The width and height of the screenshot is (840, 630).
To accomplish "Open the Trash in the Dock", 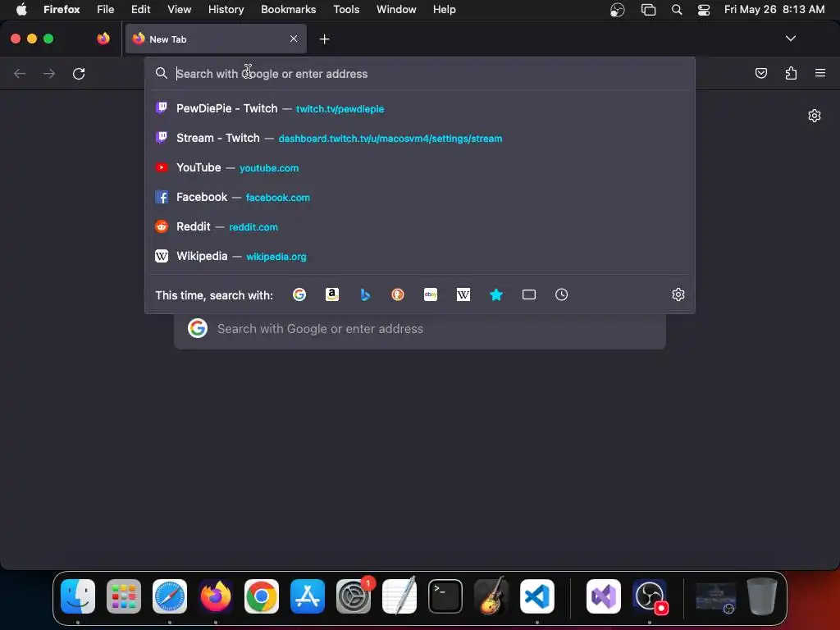I will pyautogui.click(x=762, y=596).
